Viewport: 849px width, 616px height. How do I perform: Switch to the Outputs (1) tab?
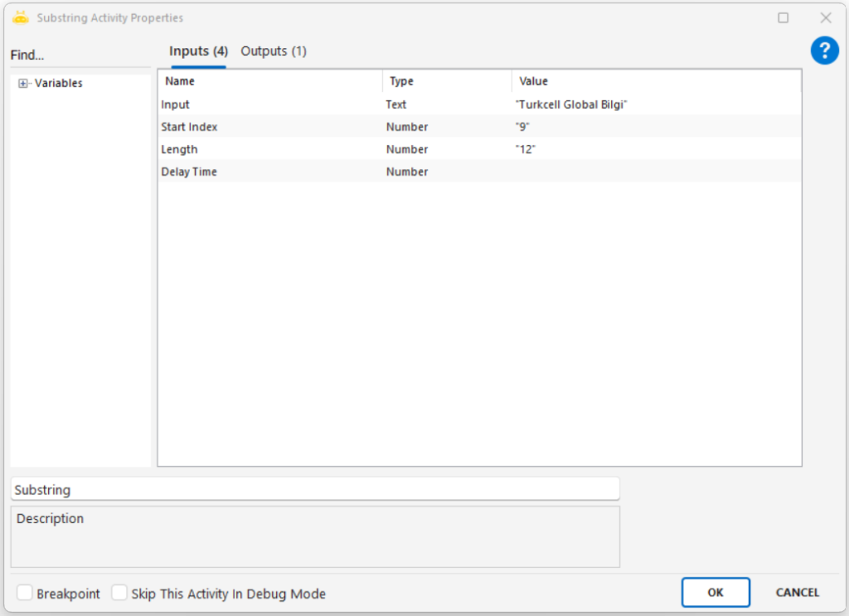pos(274,51)
